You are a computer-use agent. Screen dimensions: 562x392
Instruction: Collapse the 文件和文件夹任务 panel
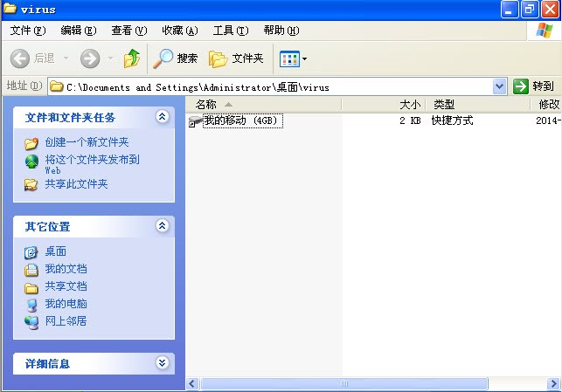(x=163, y=116)
